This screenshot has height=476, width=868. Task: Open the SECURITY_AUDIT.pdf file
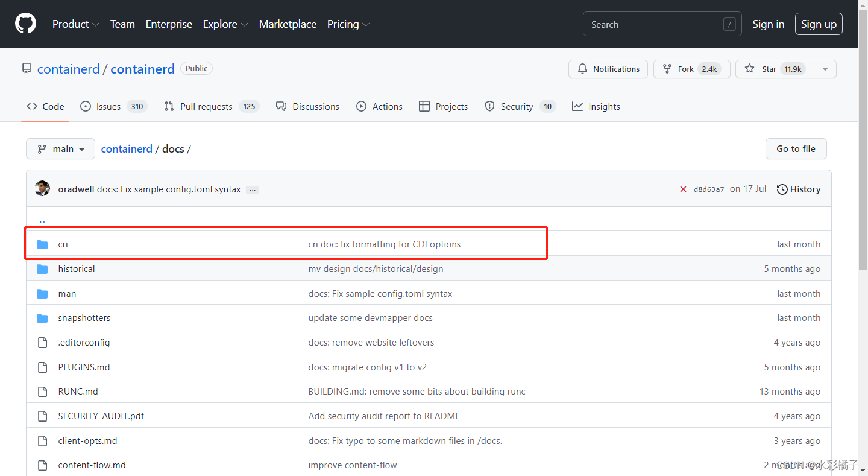coord(101,416)
